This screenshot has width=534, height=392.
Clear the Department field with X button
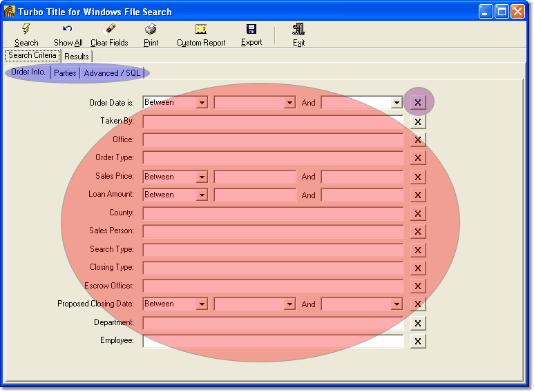[x=418, y=323]
